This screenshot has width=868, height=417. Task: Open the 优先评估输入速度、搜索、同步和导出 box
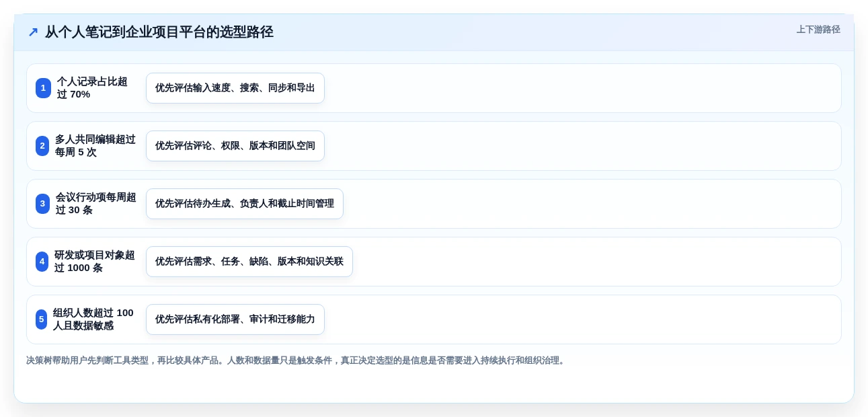click(235, 88)
